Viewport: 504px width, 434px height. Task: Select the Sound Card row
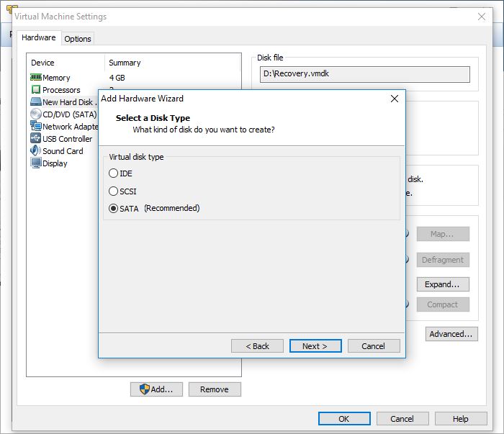[x=64, y=151]
